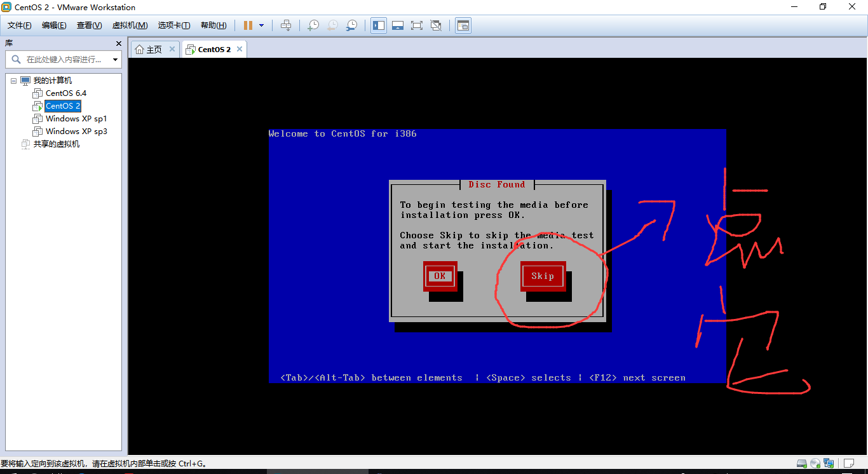Open the 帮助(H) menu

pos(214,25)
